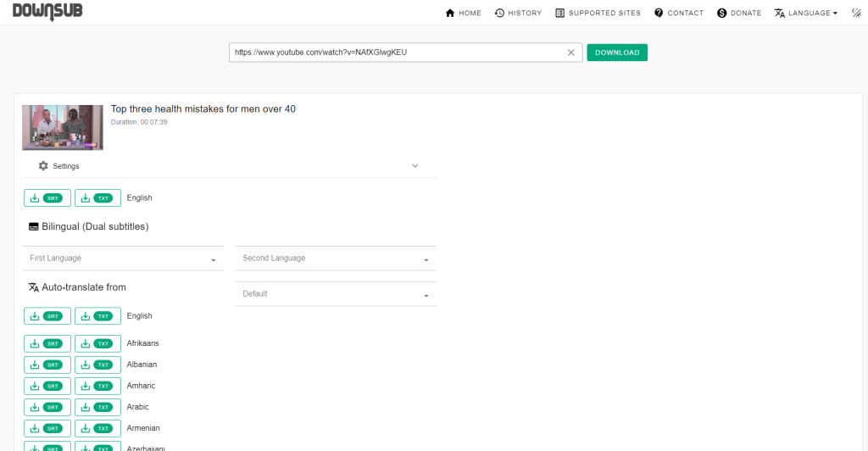Download TXT for auto-translated English
Image resolution: width=868 pixels, height=451 pixels.
pyautogui.click(x=98, y=316)
